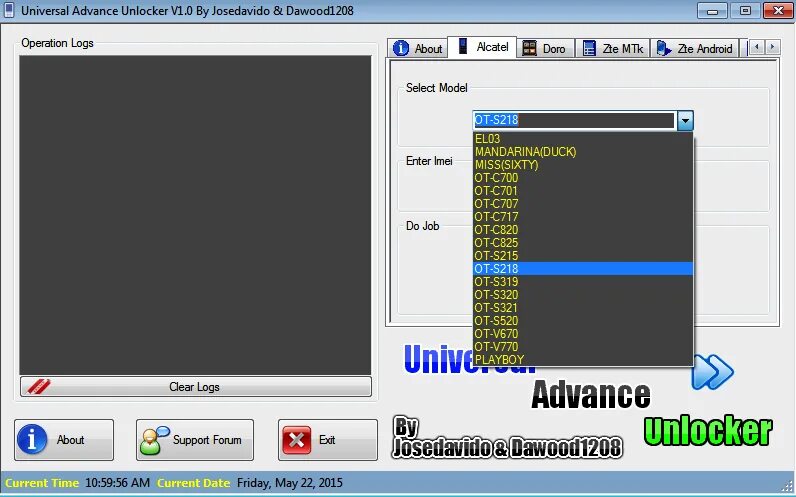
Task: Click the red eraser icon on Clear Logs
Action: pyautogui.click(x=39, y=386)
